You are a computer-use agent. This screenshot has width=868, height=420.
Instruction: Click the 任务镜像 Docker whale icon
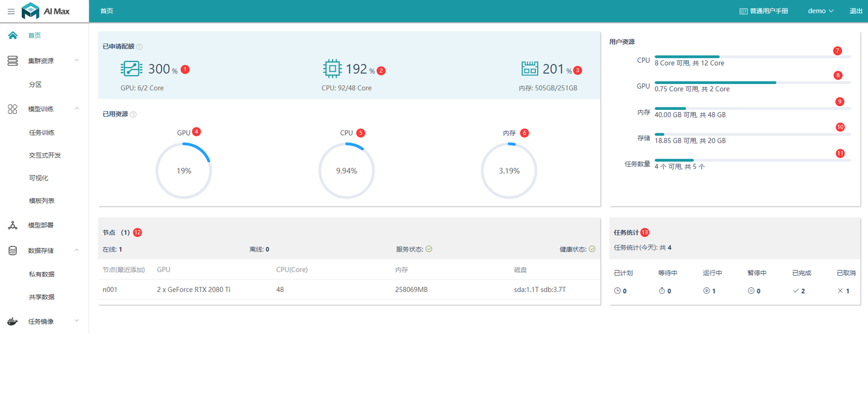[12, 320]
